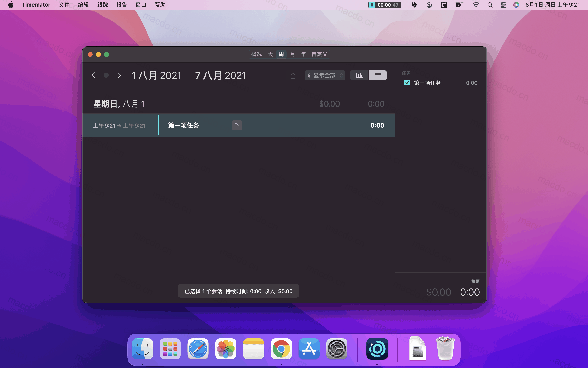Open the Timemator app menu
Image resolution: width=588 pixels, height=368 pixels.
click(x=36, y=5)
